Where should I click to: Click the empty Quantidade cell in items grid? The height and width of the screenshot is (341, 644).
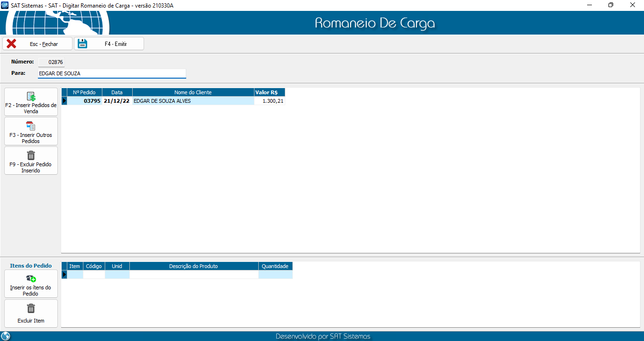[275, 275]
